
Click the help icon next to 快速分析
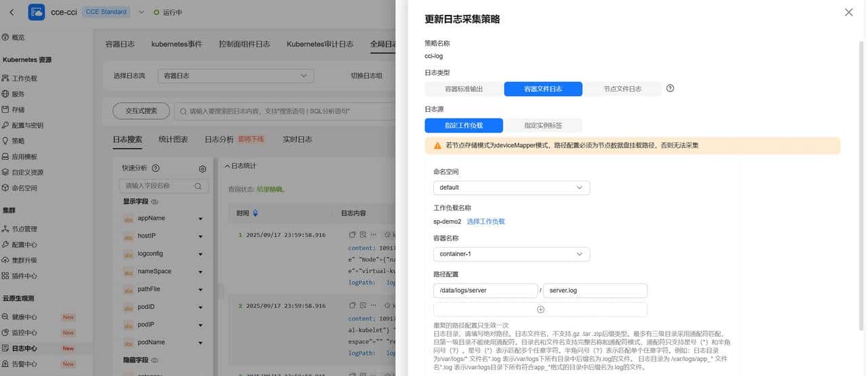click(x=155, y=168)
